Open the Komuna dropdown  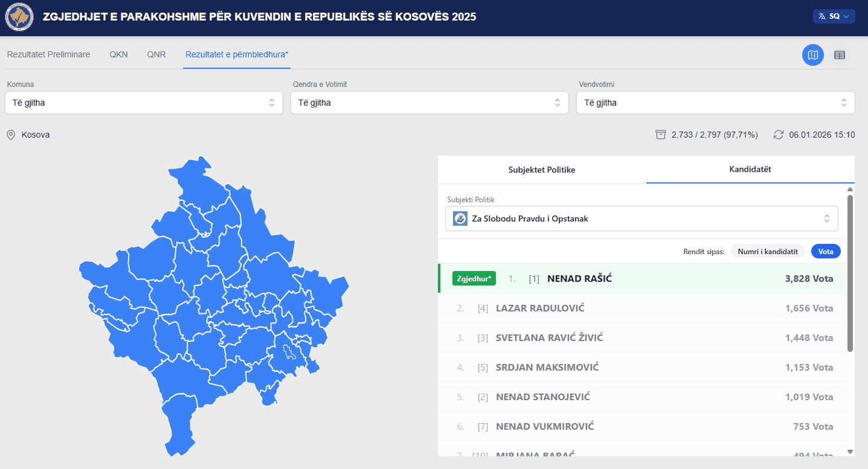144,103
